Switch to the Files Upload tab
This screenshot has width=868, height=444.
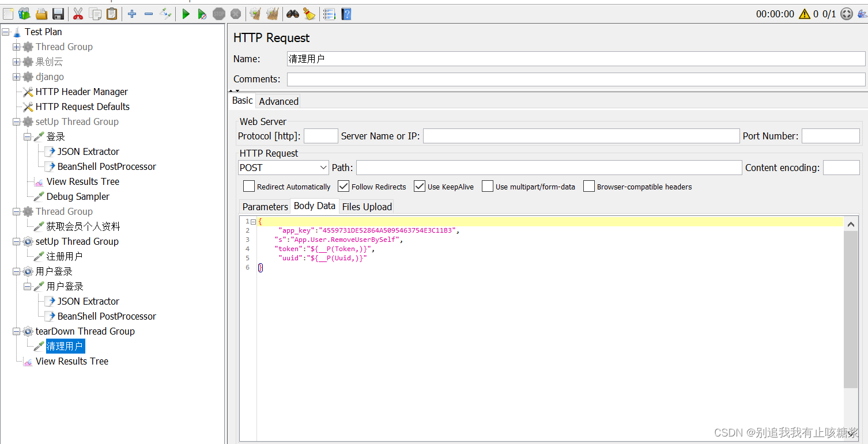click(x=367, y=206)
